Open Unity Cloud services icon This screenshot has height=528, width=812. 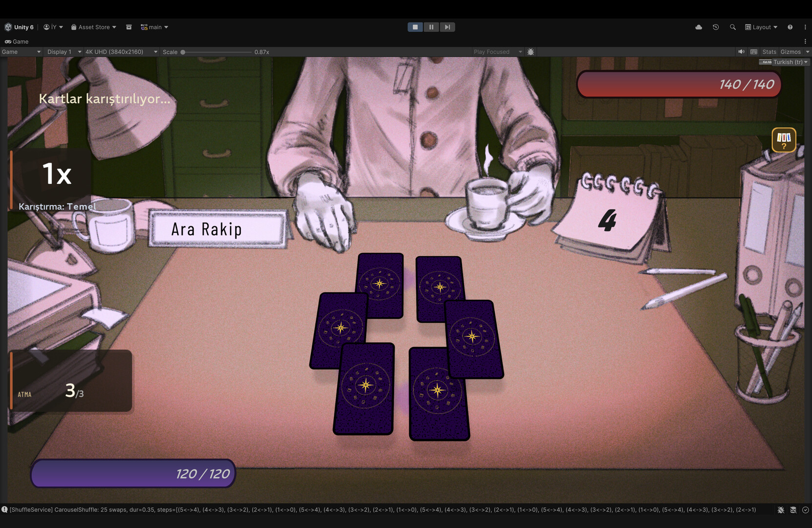699,27
